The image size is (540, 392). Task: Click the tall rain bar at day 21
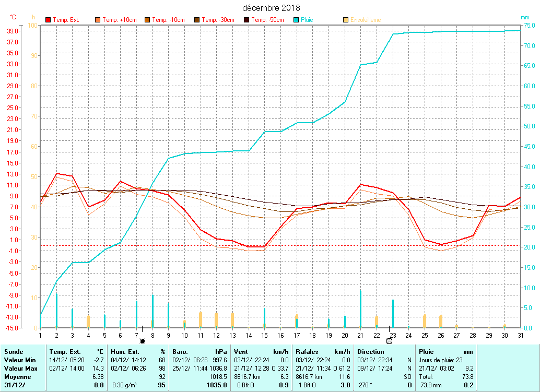[360, 309]
